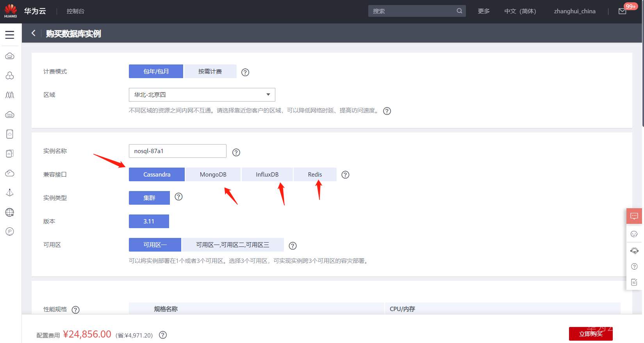Click the instance name input field
This screenshot has height=343, width=644.
pyautogui.click(x=178, y=151)
